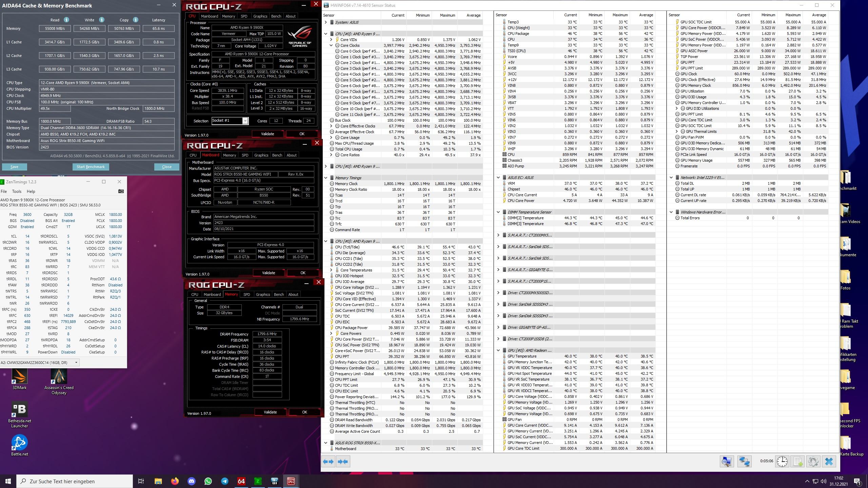Open the Windows notification center icon

857,481
